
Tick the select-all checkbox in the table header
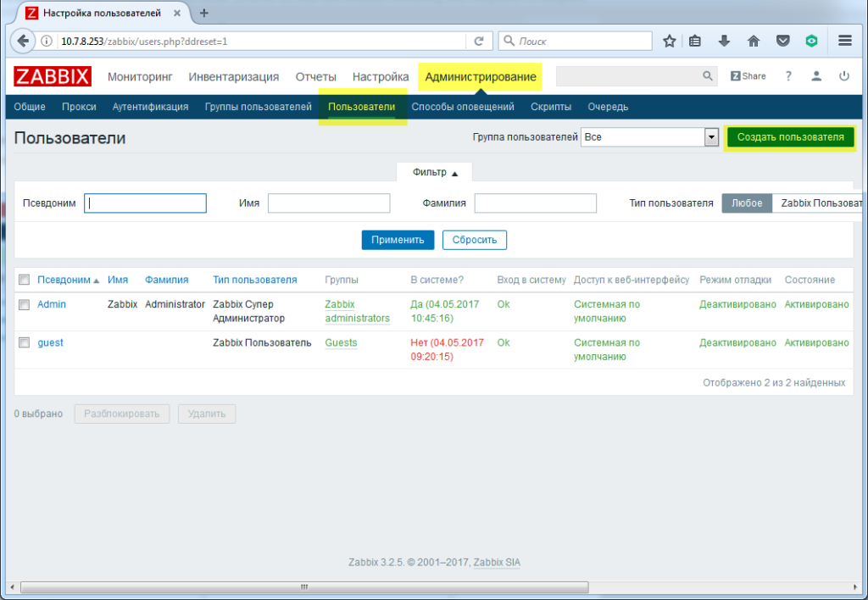[24, 280]
